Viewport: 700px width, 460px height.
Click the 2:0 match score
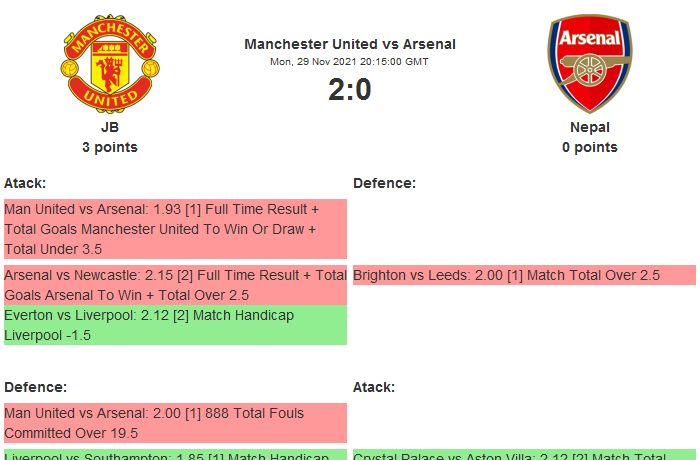350,90
